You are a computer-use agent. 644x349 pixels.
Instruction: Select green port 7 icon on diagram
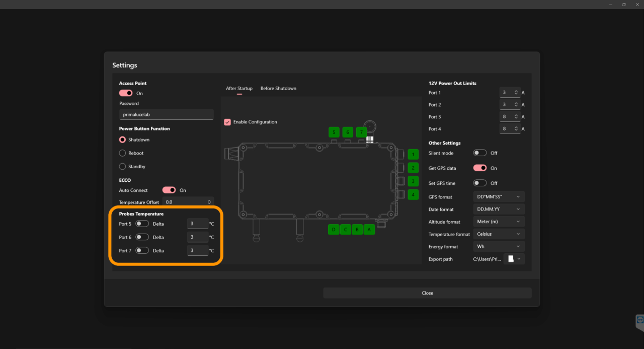click(361, 132)
